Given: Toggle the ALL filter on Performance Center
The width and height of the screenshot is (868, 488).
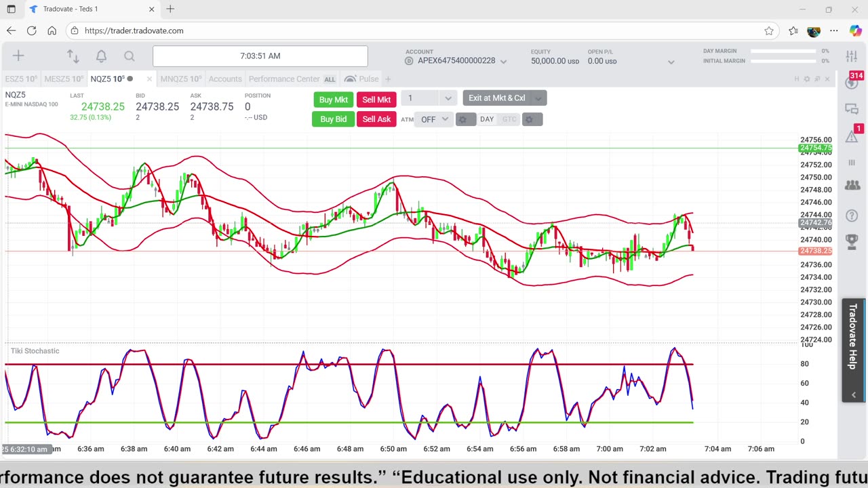Looking at the screenshot, I should 330,79.
